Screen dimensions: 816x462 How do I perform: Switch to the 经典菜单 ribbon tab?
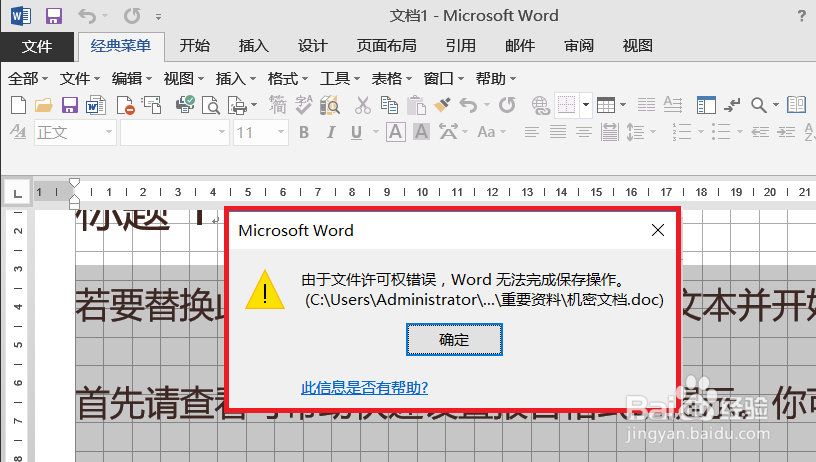[121, 46]
